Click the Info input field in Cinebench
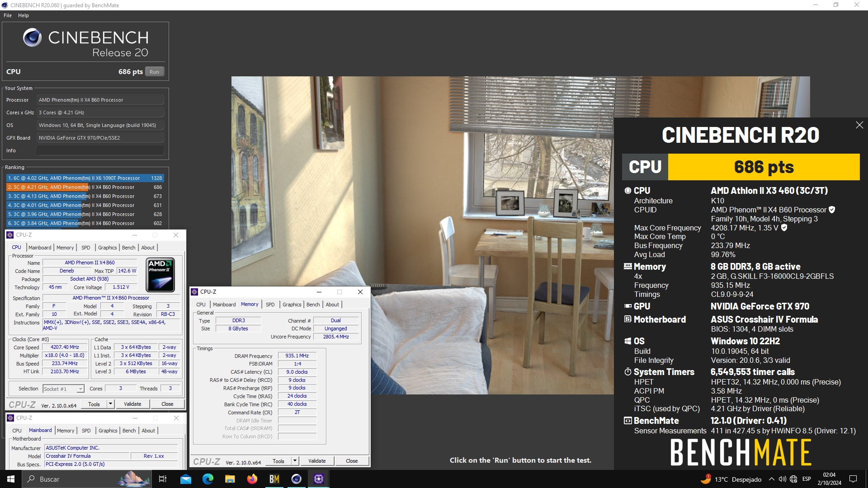The height and width of the screenshot is (488, 868). (x=100, y=150)
